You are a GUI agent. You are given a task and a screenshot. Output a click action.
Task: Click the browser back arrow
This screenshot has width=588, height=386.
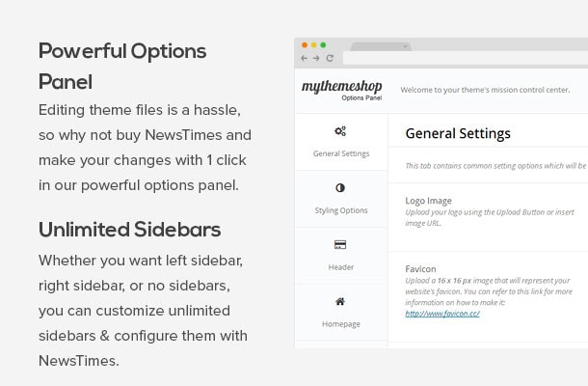305,58
